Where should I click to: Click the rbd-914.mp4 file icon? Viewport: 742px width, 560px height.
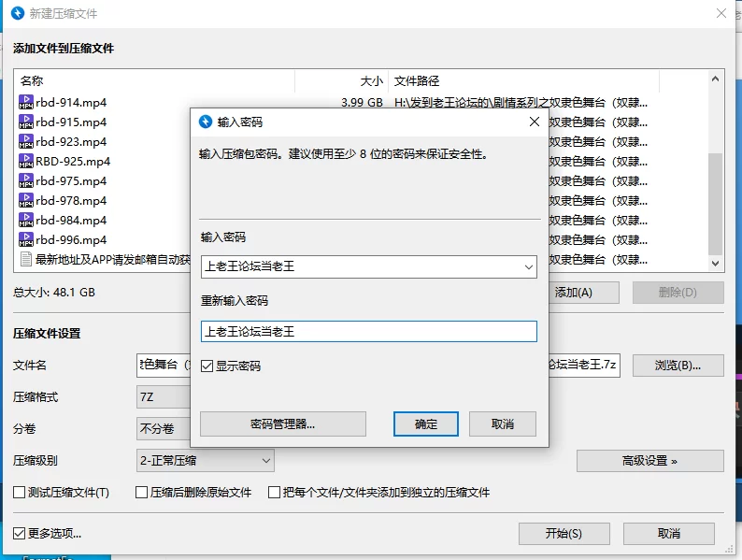26,102
